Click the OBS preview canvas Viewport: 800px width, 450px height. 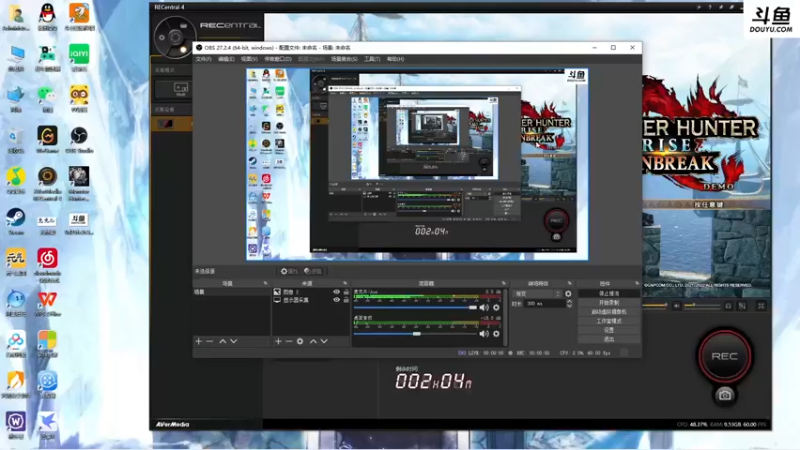417,164
